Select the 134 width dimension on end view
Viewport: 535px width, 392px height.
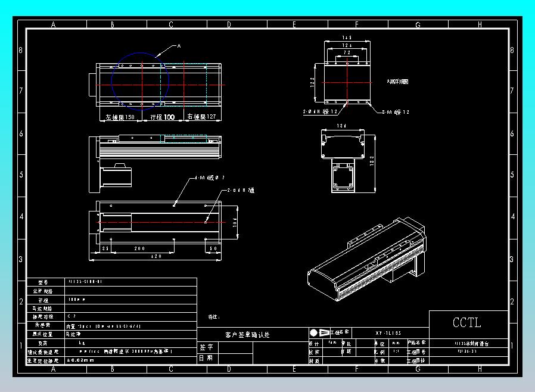(341, 126)
